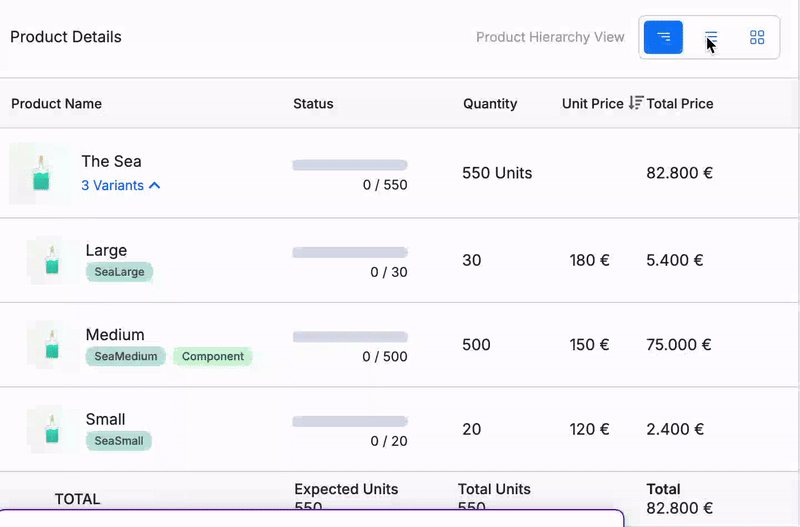800x527 pixels.
Task: Click the Medium variant bottle thumbnail
Action: tap(53, 345)
